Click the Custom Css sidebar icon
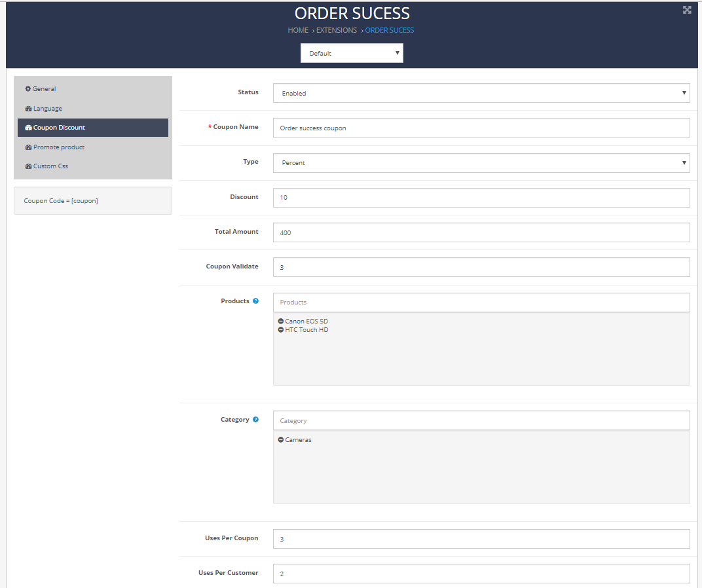702x588 pixels. (28, 166)
